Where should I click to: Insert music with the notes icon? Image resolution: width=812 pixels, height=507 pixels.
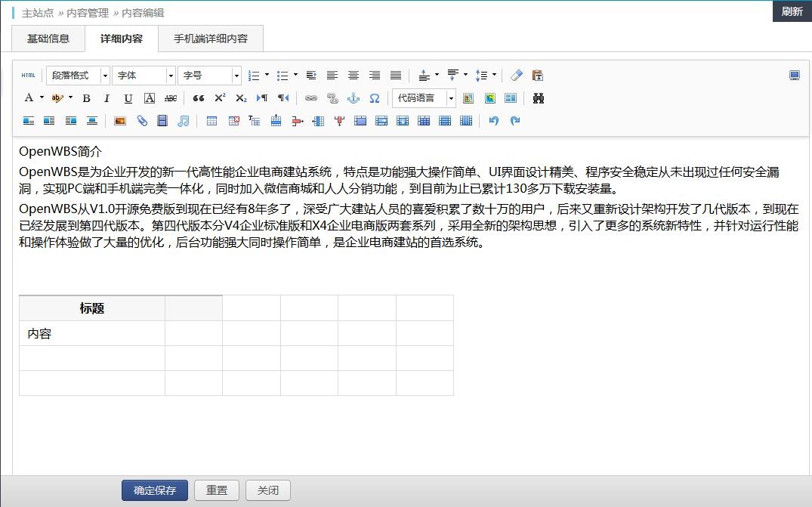tap(184, 121)
